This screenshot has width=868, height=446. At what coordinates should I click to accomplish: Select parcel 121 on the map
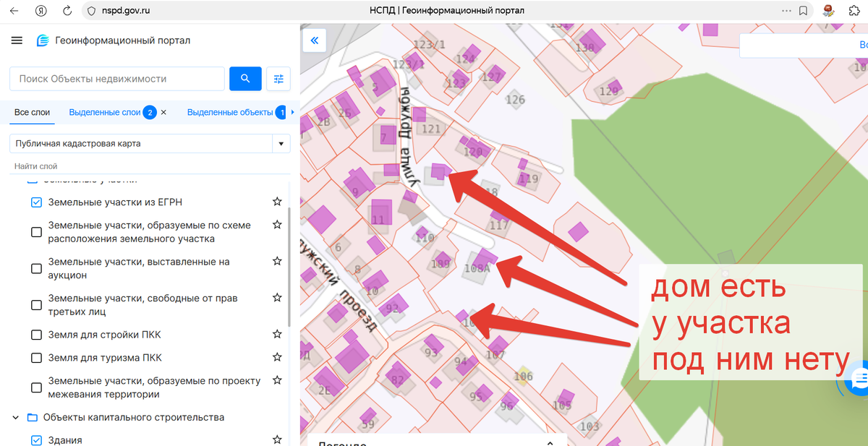pyautogui.click(x=431, y=129)
